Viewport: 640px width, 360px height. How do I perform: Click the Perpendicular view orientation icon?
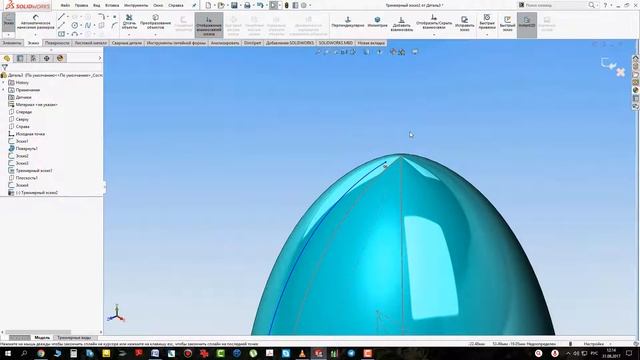348,22
